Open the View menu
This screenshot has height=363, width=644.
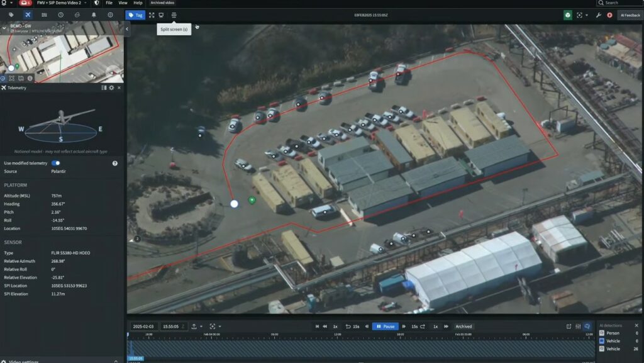123,3
